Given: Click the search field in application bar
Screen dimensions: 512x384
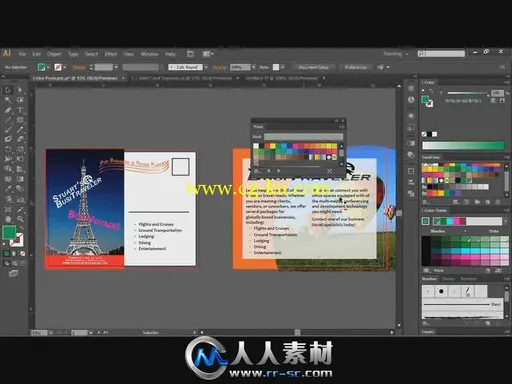Looking at the screenshot, I should [441, 54].
